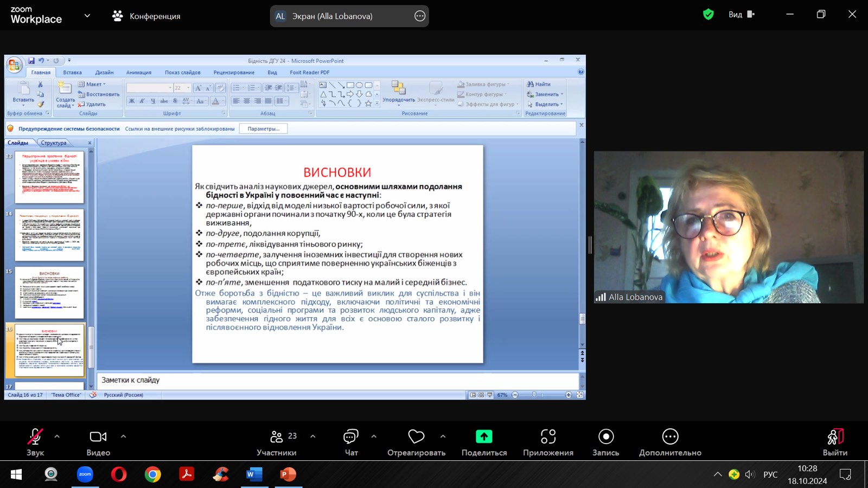Open more options on the Экран tab
Image resolution: width=868 pixels, height=488 pixels.
pos(420,16)
